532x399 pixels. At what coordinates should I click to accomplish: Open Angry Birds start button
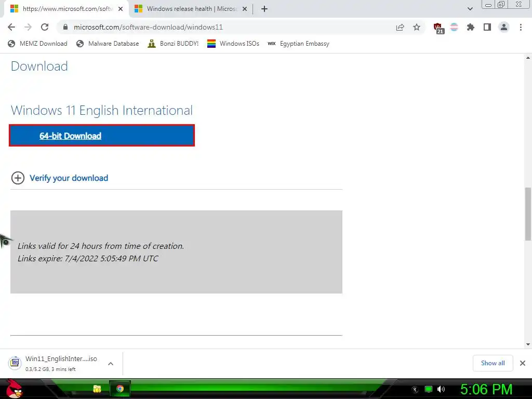pyautogui.click(x=14, y=389)
